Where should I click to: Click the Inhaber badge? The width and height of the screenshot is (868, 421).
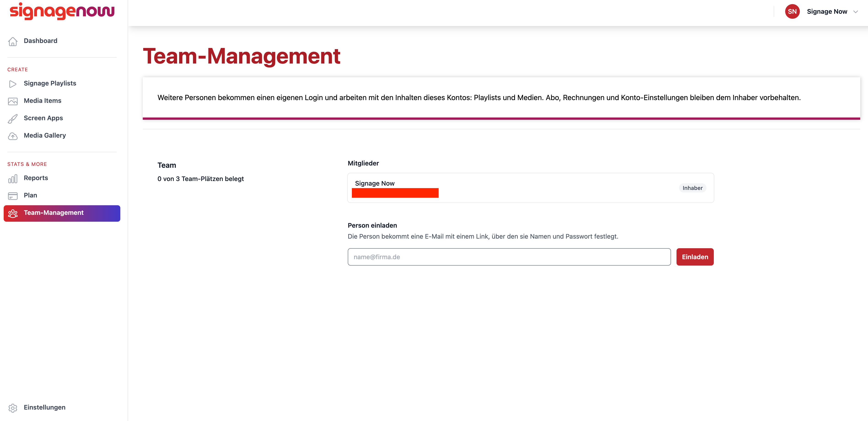pos(693,188)
